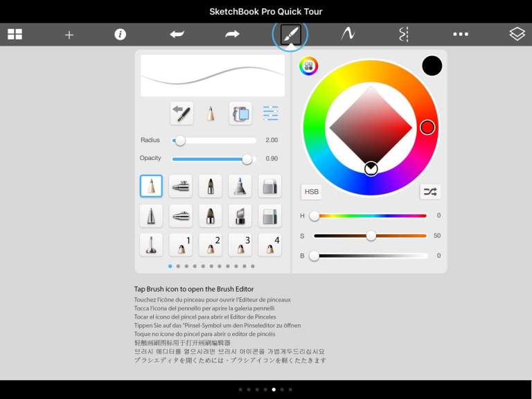Open brush settings sliders icon
532x399 pixels.
pos(270,114)
